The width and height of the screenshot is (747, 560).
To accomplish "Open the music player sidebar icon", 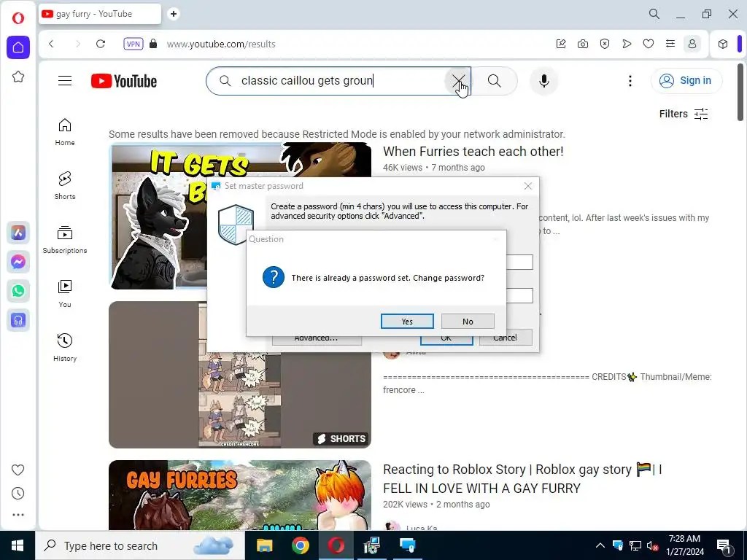I will [18, 321].
